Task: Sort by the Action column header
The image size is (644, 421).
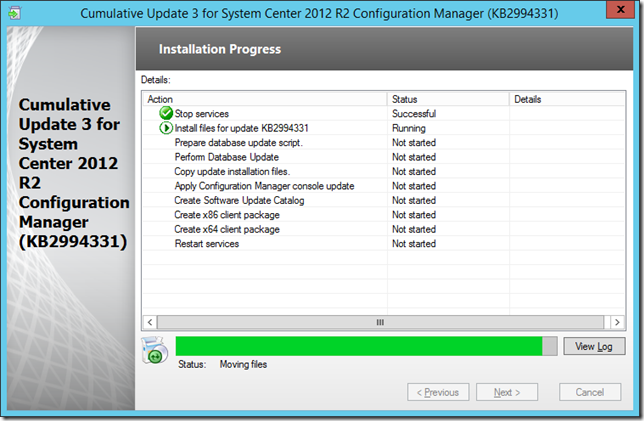Action: pos(265,99)
